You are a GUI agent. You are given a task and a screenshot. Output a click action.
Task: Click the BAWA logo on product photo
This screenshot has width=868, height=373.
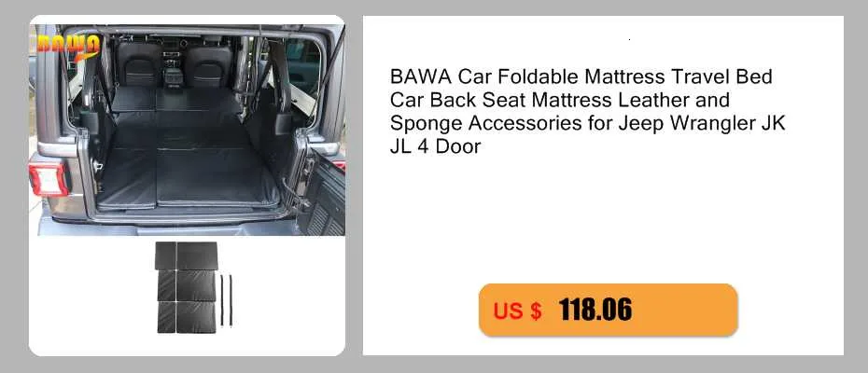coord(69,46)
